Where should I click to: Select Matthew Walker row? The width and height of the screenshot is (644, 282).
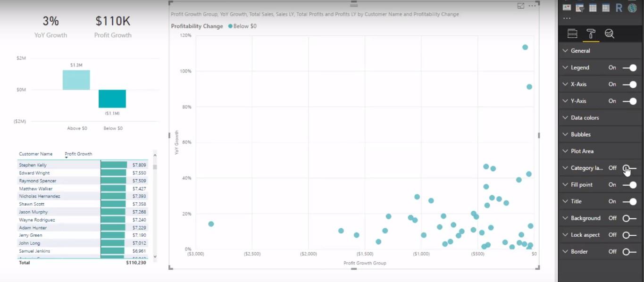pyautogui.click(x=83, y=189)
